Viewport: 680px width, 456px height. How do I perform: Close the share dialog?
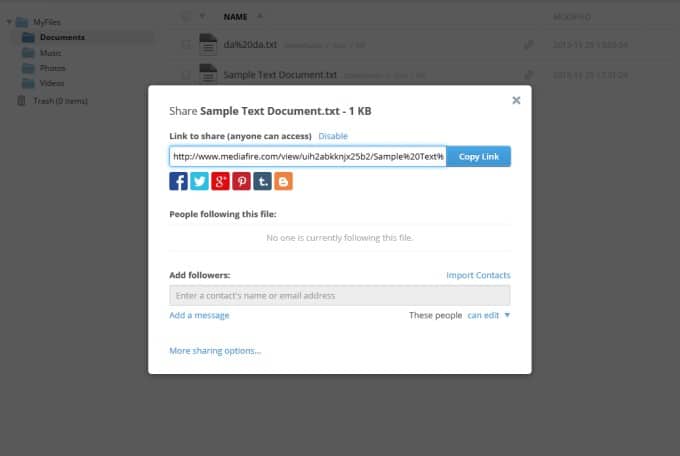coord(516,100)
